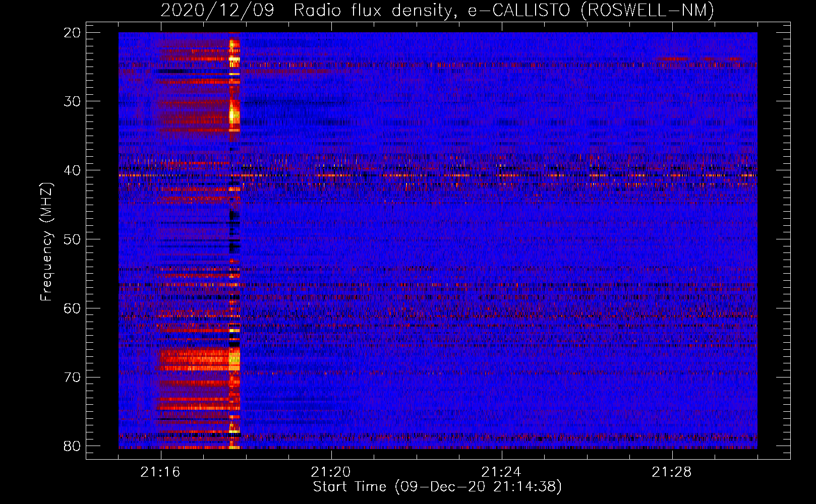Click the 30 MHz frequency tick label
Viewport: 816px width, 504px height.
(x=72, y=101)
